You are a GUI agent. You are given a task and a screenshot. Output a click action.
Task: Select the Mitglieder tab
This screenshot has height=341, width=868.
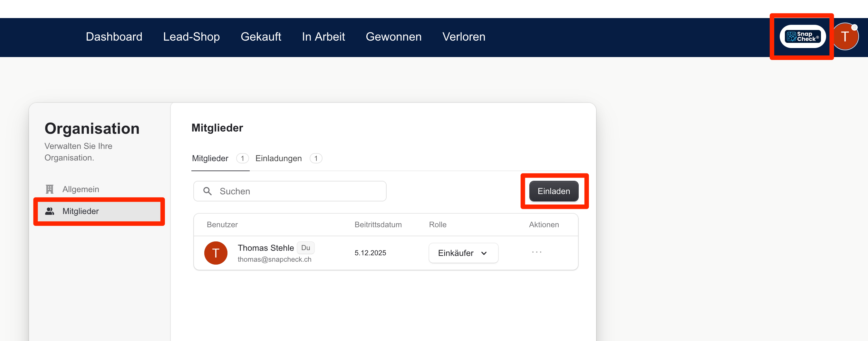coord(210,158)
